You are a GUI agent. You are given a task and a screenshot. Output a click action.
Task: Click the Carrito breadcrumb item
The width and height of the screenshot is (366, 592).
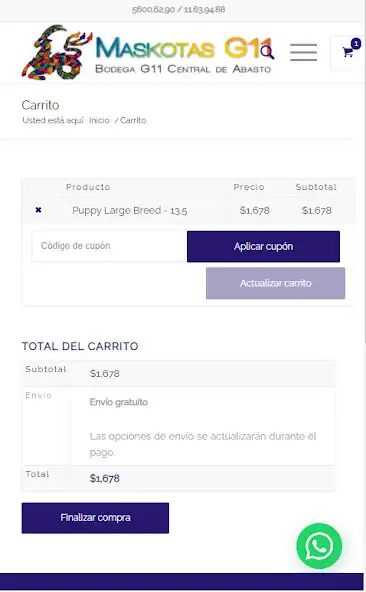(x=133, y=120)
